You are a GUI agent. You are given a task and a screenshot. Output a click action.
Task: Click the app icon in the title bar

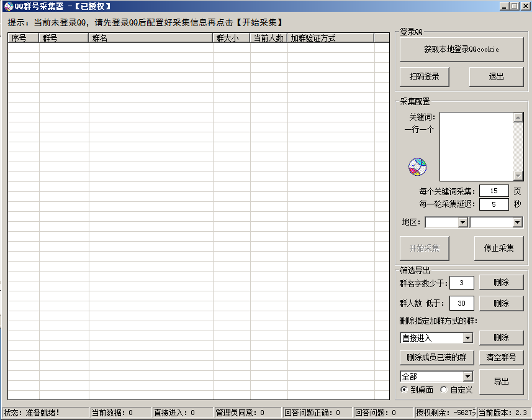pyautogui.click(x=9, y=6)
